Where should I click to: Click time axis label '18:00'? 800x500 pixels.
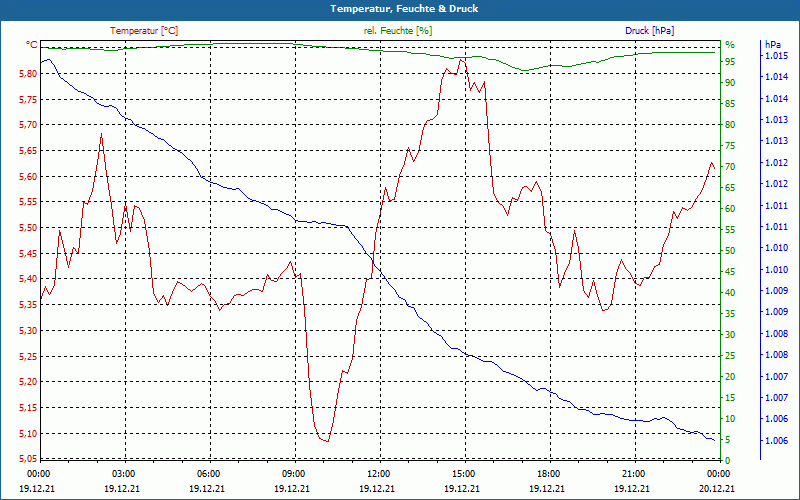[x=548, y=473]
